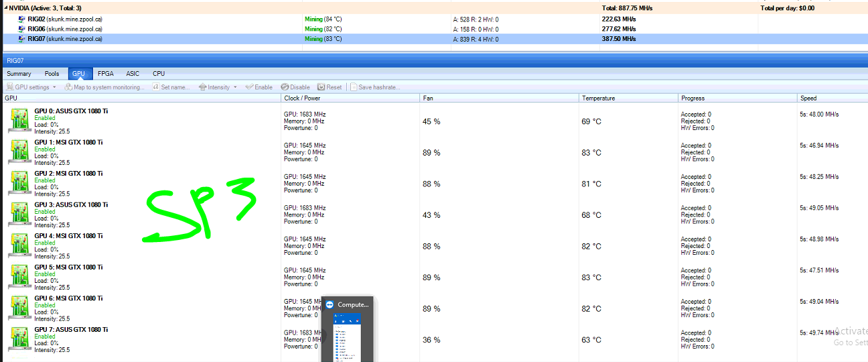Click GPU 0 clock GPU: 1683 MHz
The width and height of the screenshot is (868, 362).
305,115
